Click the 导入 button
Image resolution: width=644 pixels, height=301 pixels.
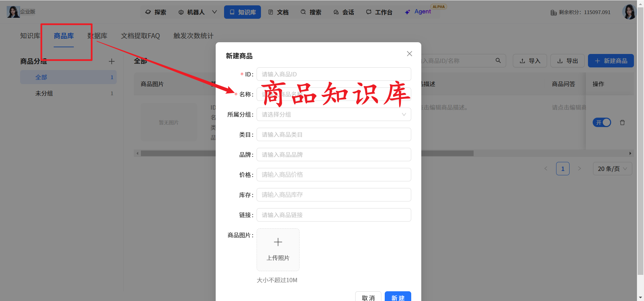coord(530,61)
